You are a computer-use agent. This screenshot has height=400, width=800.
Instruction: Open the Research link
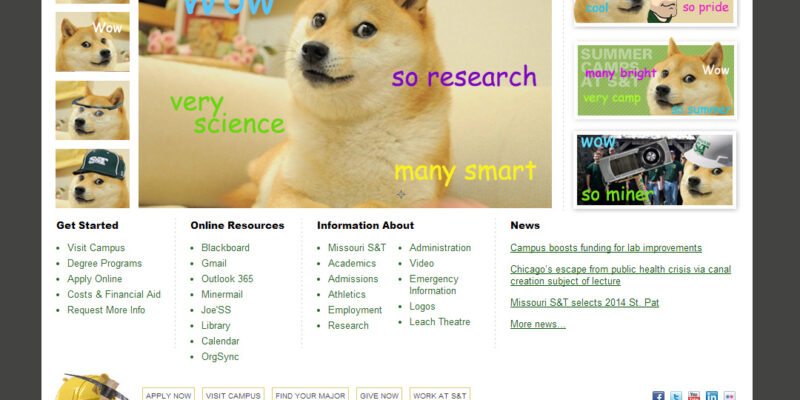pyautogui.click(x=348, y=326)
